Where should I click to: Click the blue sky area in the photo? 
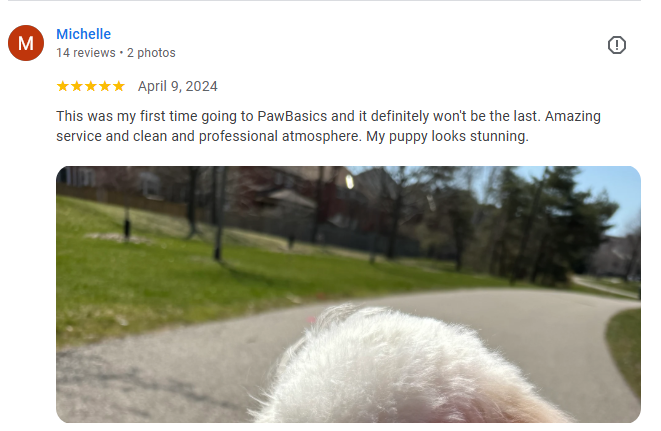(x=611, y=190)
